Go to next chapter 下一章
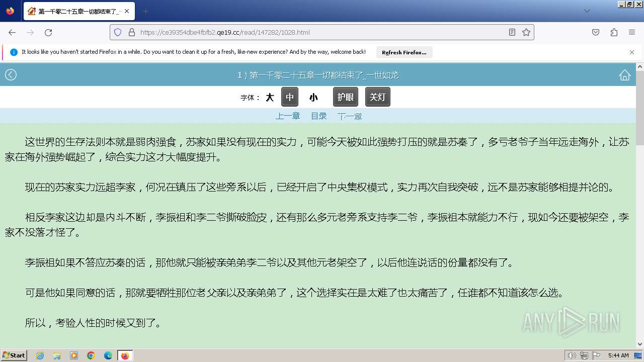644x362 pixels. click(350, 116)
